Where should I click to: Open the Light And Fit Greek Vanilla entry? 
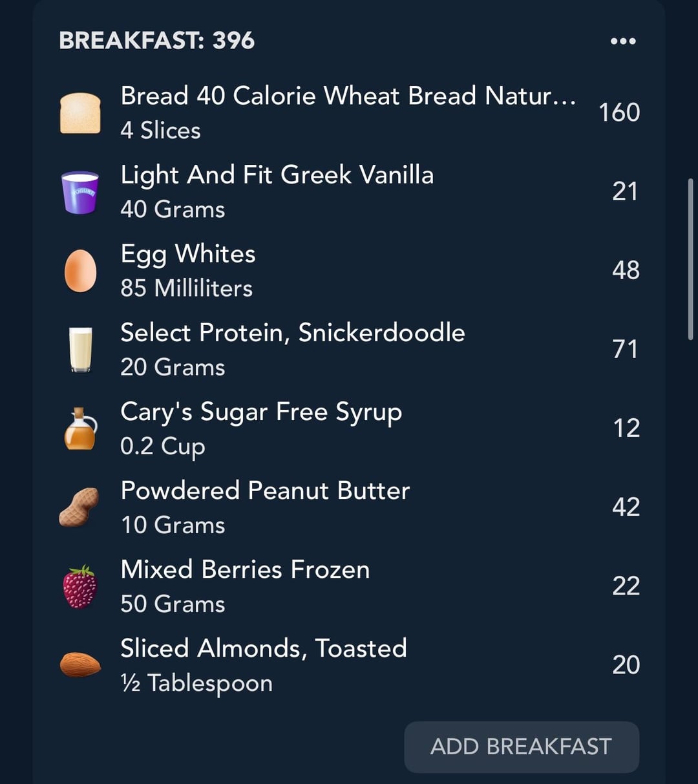(349, 191)
